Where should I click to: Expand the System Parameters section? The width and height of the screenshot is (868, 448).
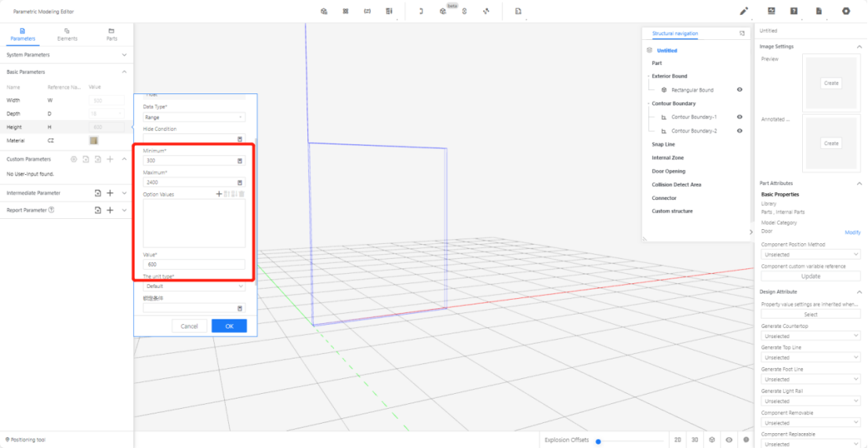point(124,55)
